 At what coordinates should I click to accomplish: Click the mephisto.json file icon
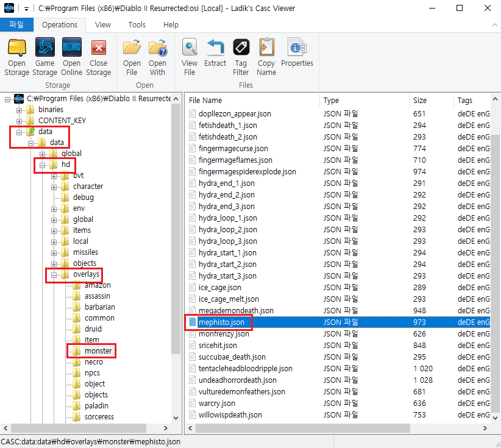click(192, 322)
